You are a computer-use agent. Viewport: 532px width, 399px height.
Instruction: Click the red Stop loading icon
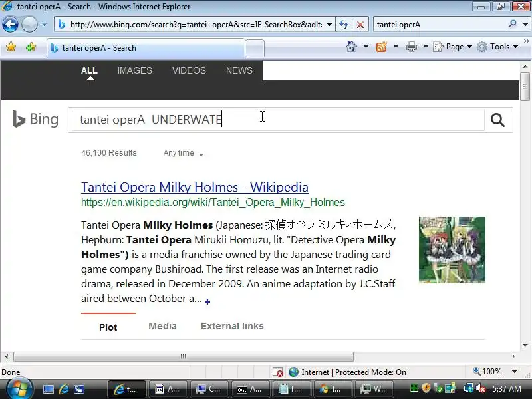(x=360, y=25)
